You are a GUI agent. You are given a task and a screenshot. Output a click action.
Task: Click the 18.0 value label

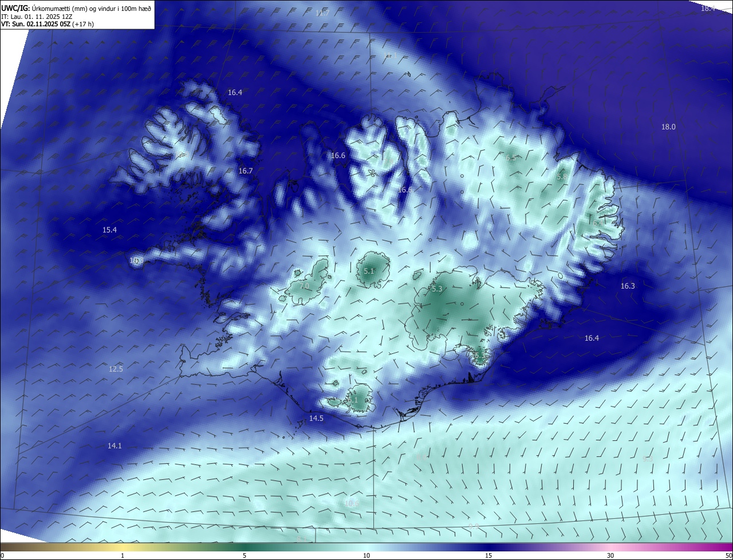click(x=668, y=127)
